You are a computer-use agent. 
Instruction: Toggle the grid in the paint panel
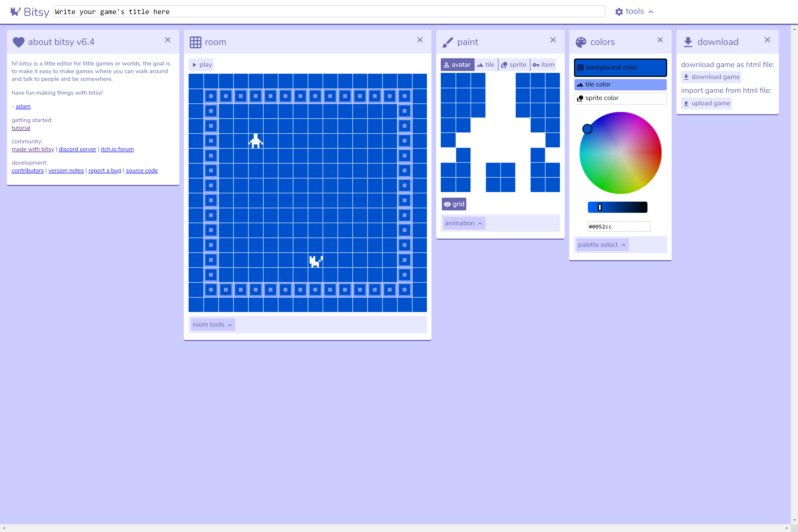coord(454,204)
